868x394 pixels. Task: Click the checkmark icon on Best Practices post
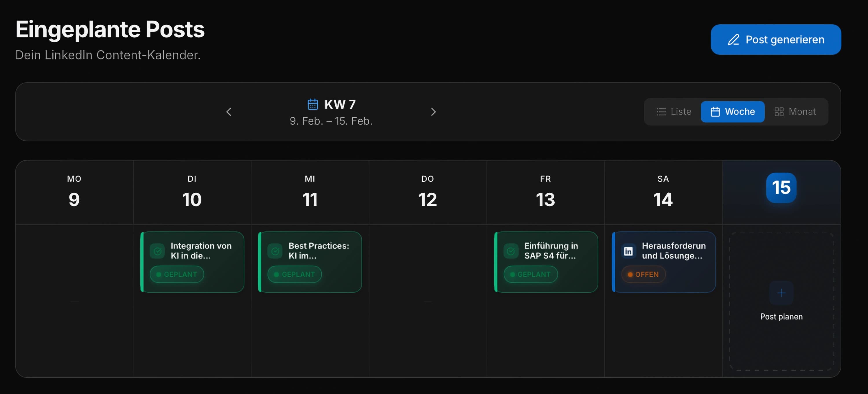click(x=276, y=251)
